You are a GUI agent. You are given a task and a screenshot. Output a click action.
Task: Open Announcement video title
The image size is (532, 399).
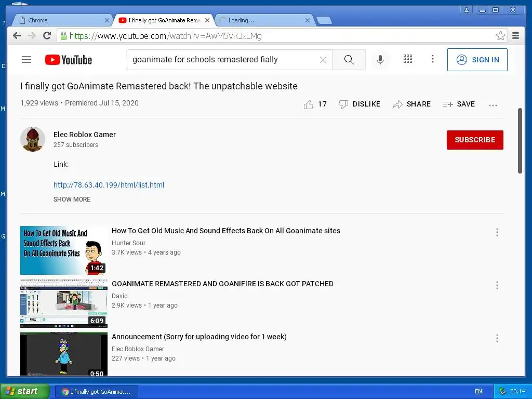(x=199, y=337)
